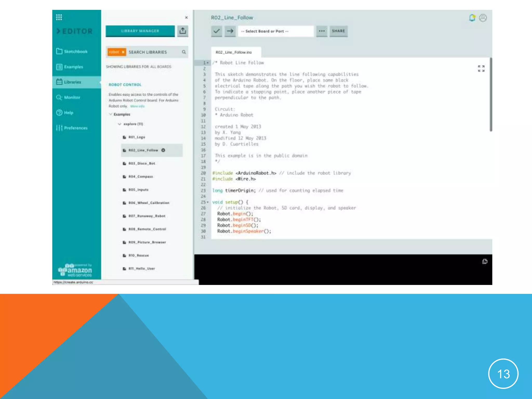Open the Select Board or Port dropdown
Viewport: 532px width, 399px height.
coord(275,31)
